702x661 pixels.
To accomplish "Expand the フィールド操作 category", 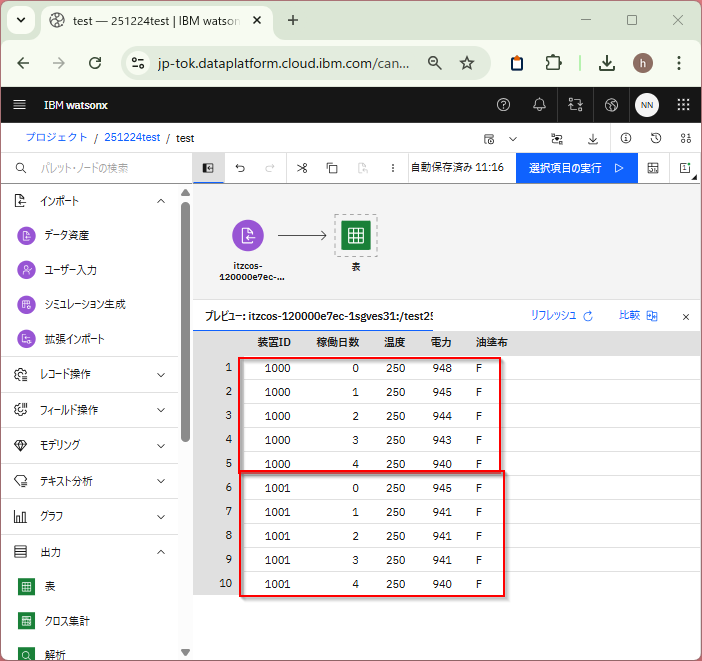I will coord(90,410).
